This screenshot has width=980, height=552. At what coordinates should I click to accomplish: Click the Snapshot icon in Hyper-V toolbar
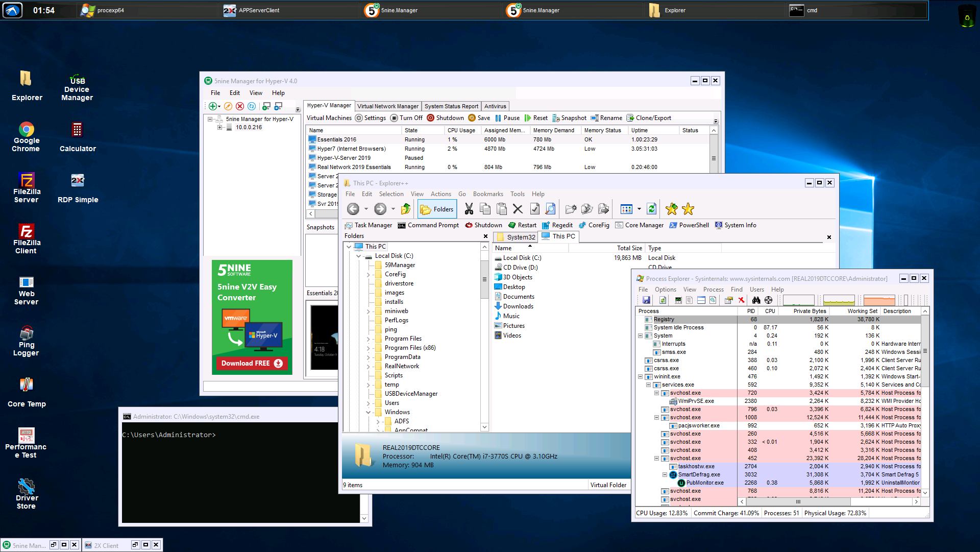[x=556, y=118]
